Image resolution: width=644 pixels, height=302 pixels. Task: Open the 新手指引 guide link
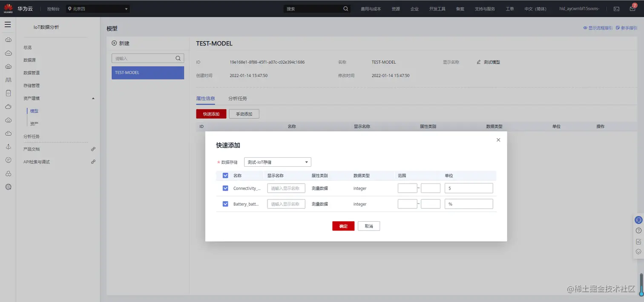pos(627,27)
